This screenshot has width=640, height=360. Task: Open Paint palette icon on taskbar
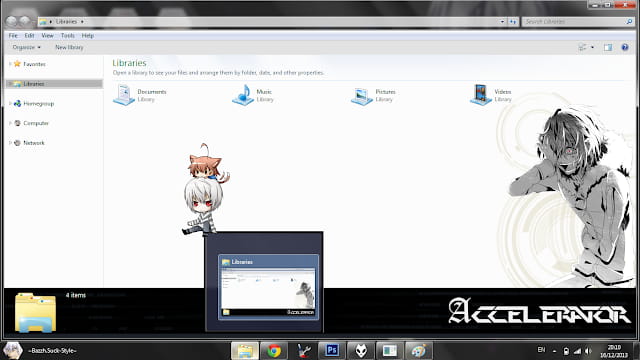pyautogui.click(x=419, y=351)
